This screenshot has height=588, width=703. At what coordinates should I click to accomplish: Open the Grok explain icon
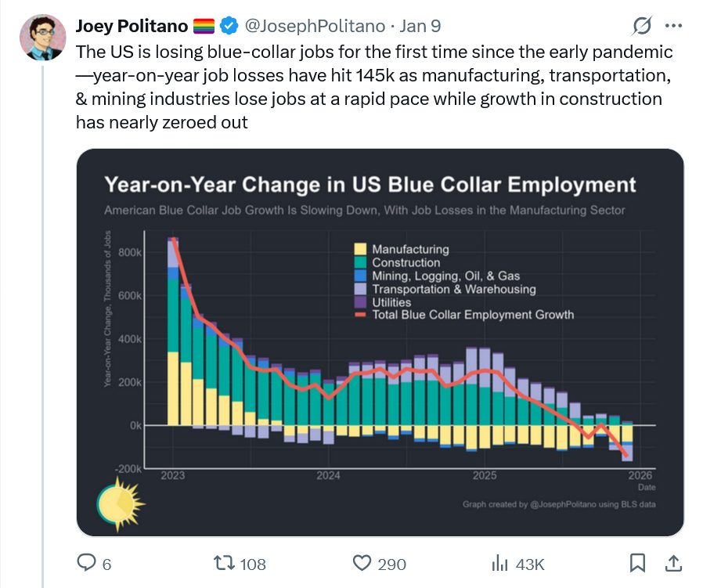[x=642, y=27]
